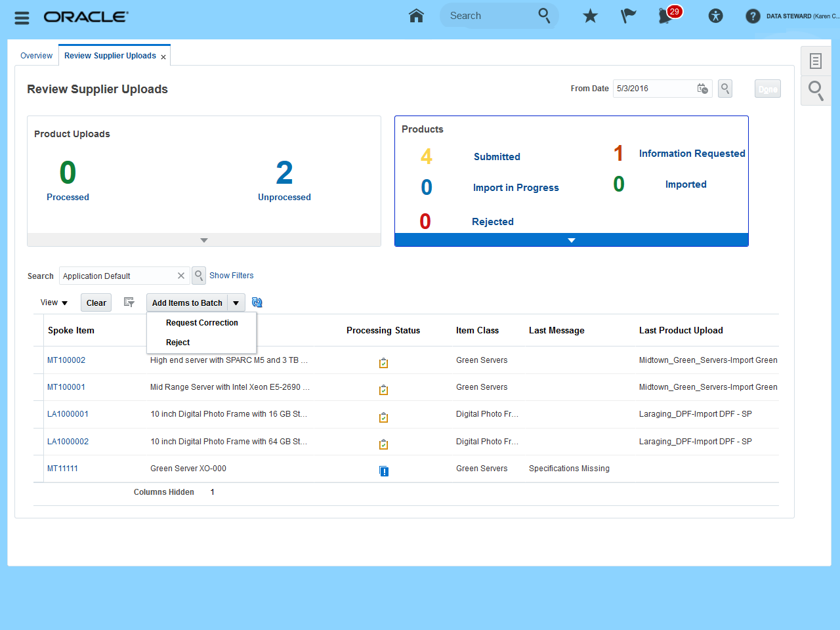Click the Refresh icon beside Add Items to Batch
The width and height of the screenshot is (840, 630).
[x=257, y=303]
